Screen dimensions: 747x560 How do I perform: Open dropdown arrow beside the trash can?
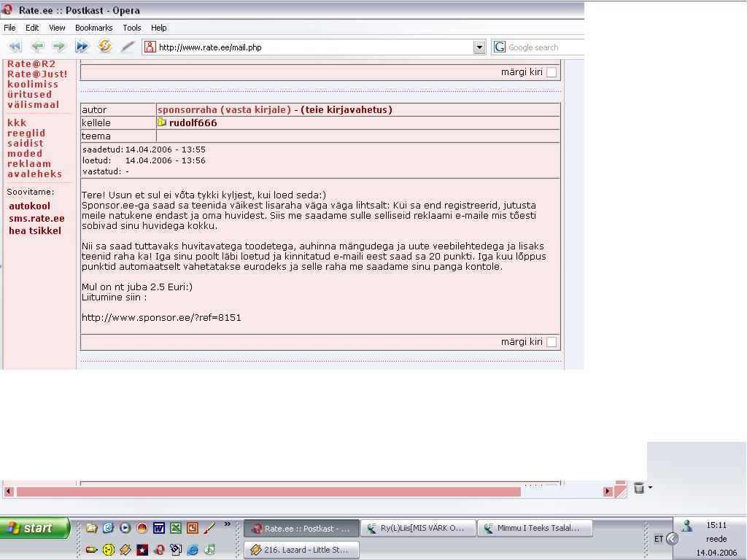pos(650,487)
